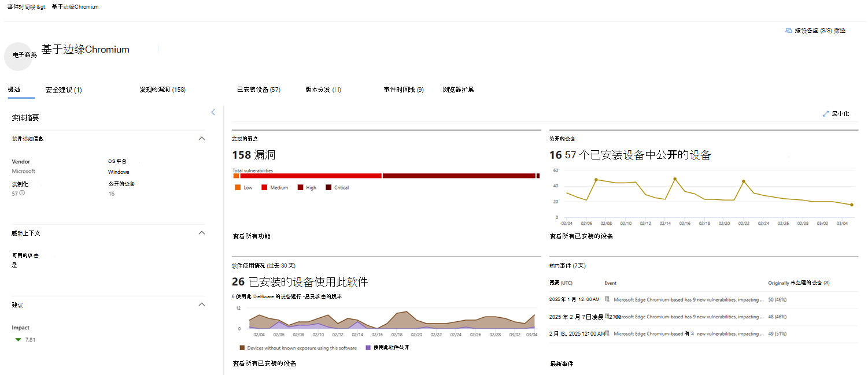Open view all installed devices link under software usage
Image resolution: width=868 pixels, height=375 pixels.
point(264,363)
